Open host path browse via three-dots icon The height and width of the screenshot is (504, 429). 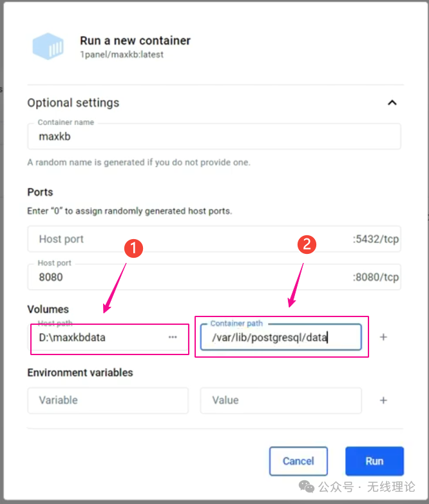tap(173, 337)
